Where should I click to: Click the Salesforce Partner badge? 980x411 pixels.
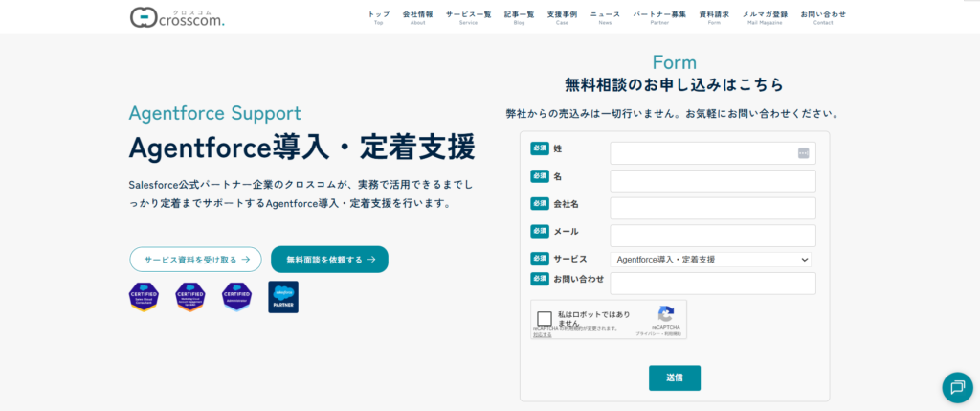(x=283, y=297)
